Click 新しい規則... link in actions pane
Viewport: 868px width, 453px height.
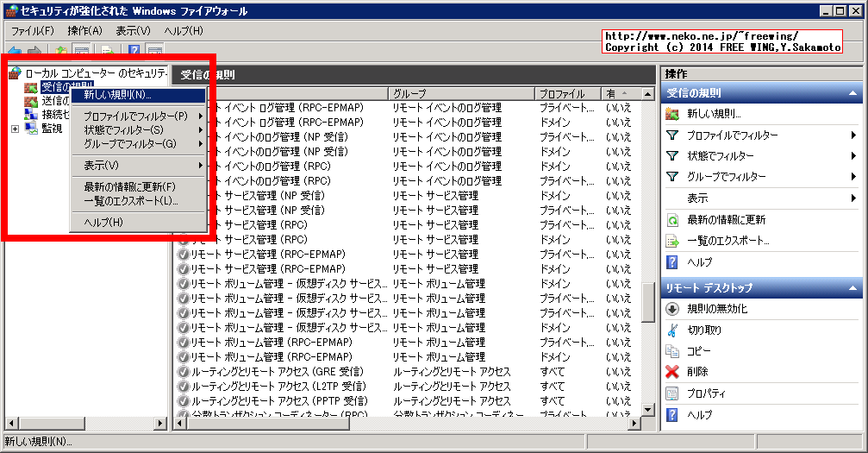tap(714, 114)
